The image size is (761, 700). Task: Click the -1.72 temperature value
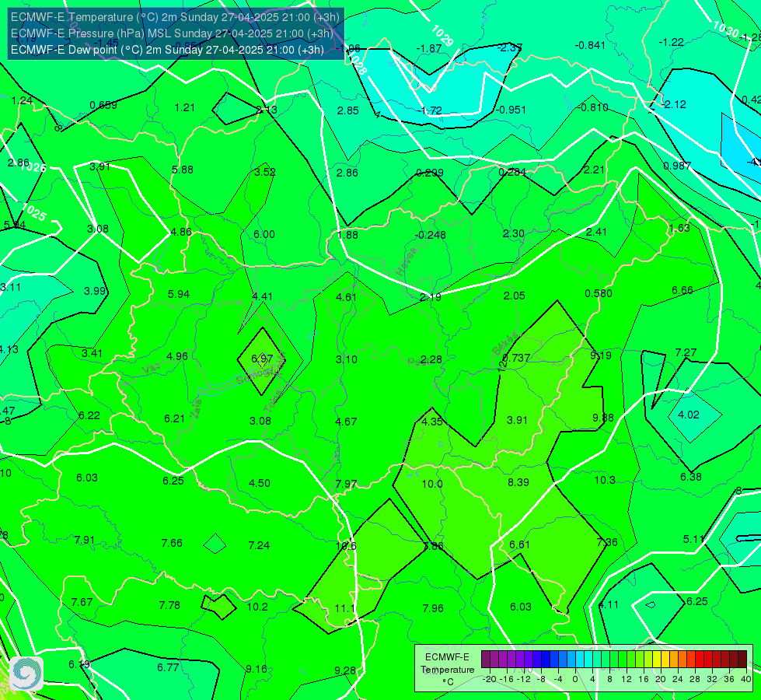[430, 110]
